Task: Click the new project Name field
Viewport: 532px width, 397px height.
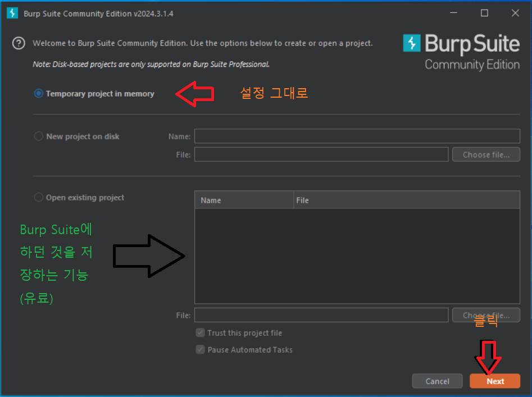Action: tap(357, 136)
